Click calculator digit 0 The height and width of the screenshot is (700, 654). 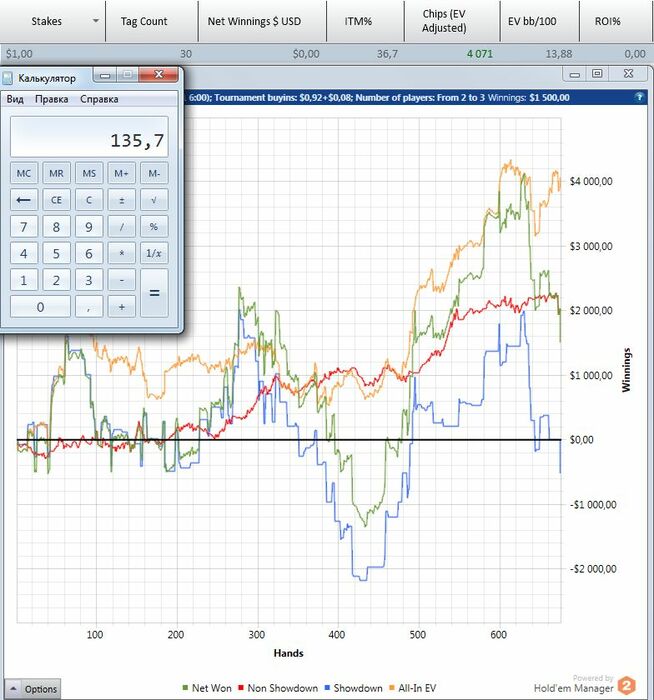(x=40, y=307)
